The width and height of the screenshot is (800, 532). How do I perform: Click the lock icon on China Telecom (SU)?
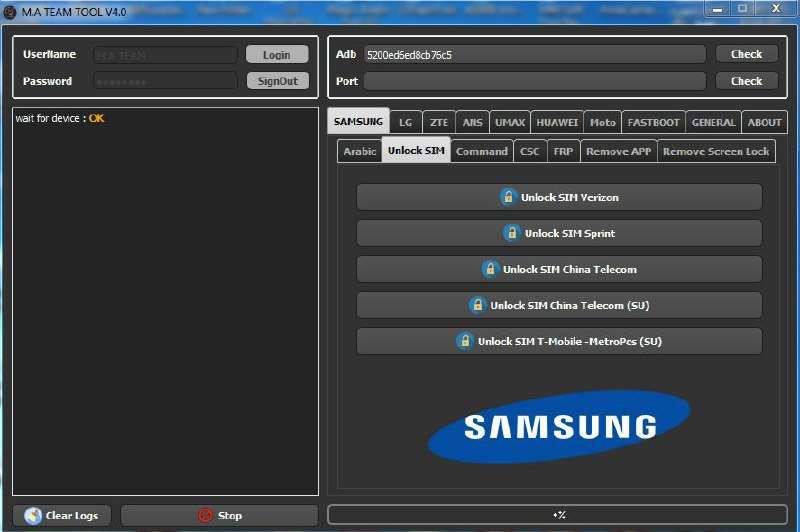click(x=478, y=305)
